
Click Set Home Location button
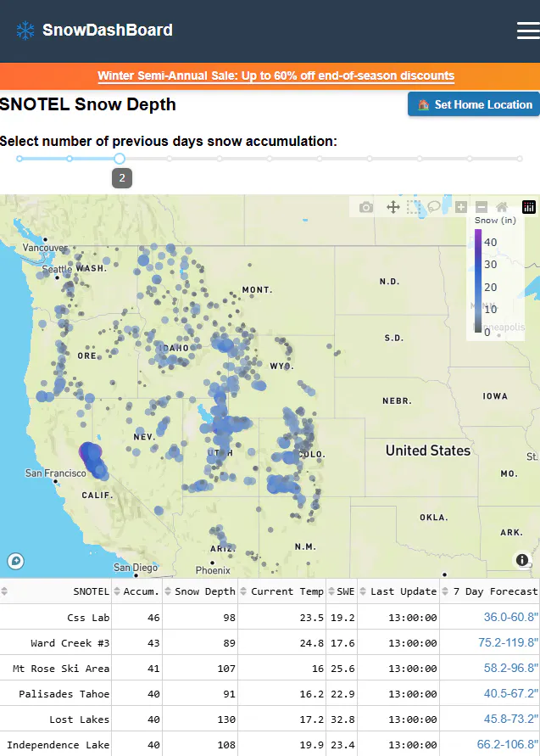point(474,104)
